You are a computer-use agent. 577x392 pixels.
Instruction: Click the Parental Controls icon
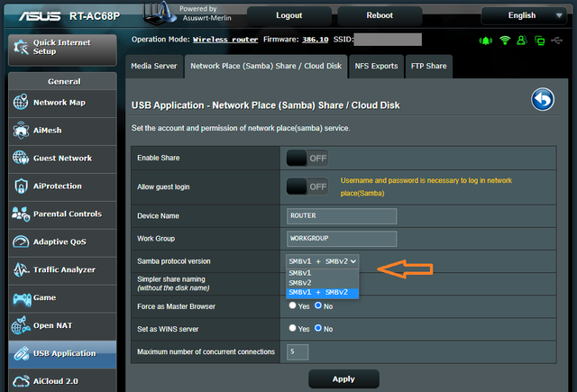click(21, 214)
